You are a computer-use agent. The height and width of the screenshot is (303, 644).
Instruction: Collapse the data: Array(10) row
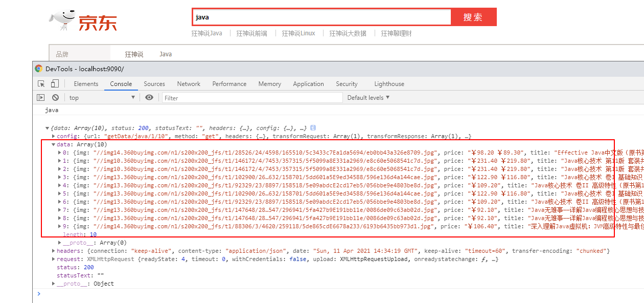coord(54,144)
